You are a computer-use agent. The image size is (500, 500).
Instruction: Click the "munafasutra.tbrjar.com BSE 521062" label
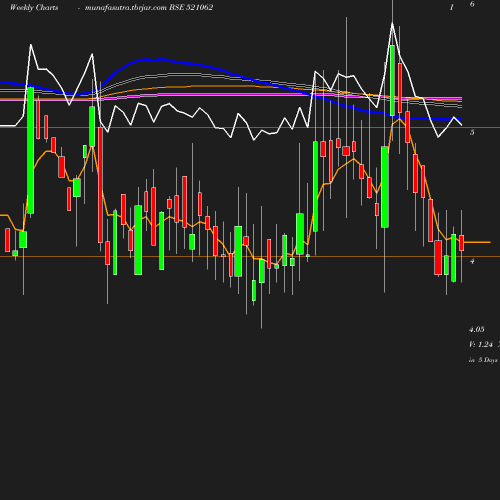149,7
